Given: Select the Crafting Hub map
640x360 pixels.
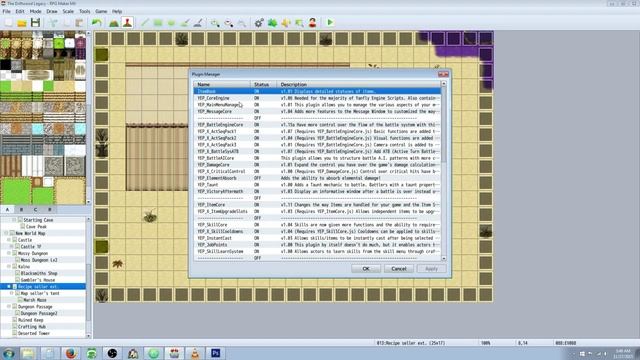Looking at the screenshot, I should [32, 327].
